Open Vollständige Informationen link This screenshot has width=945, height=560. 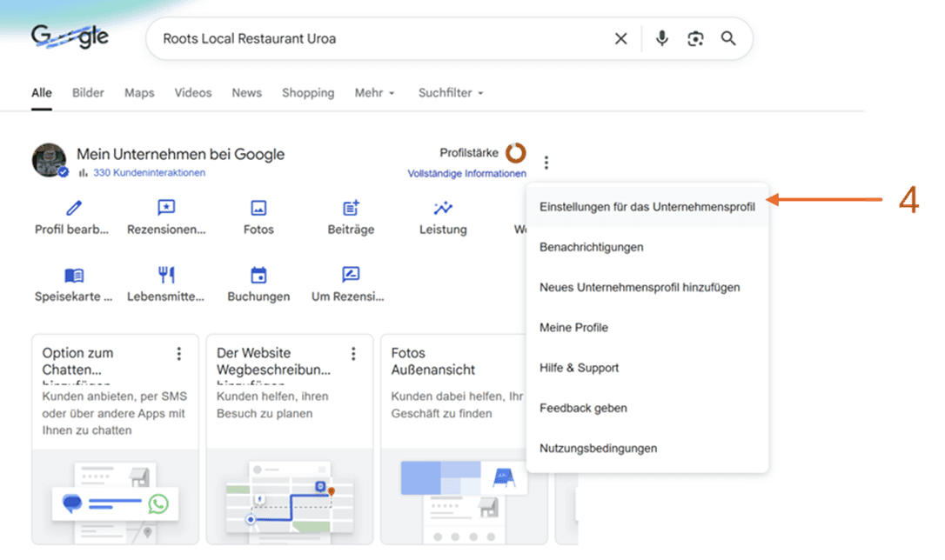466,173
